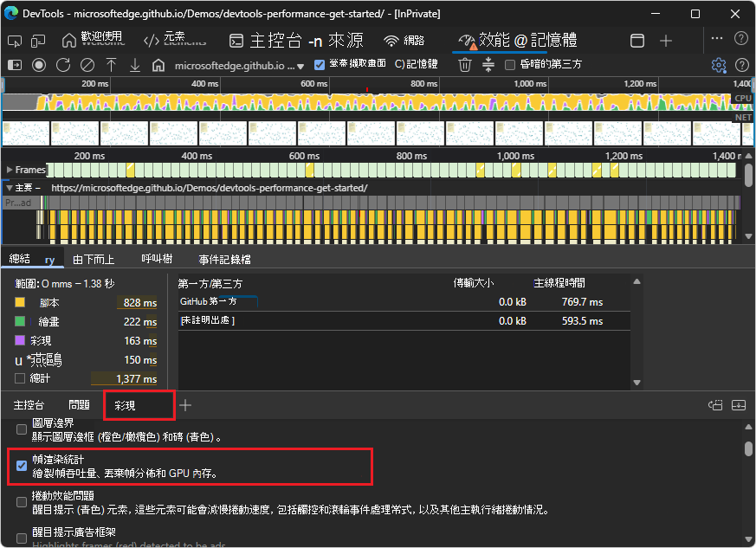Open DevTools settings gear
This screenshot has height=548, width=756.
719,65
